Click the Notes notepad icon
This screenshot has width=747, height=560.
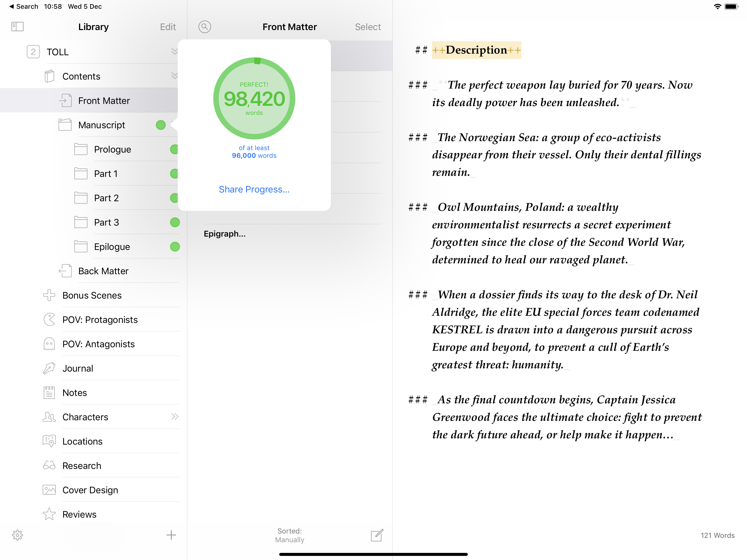[49, 392]
